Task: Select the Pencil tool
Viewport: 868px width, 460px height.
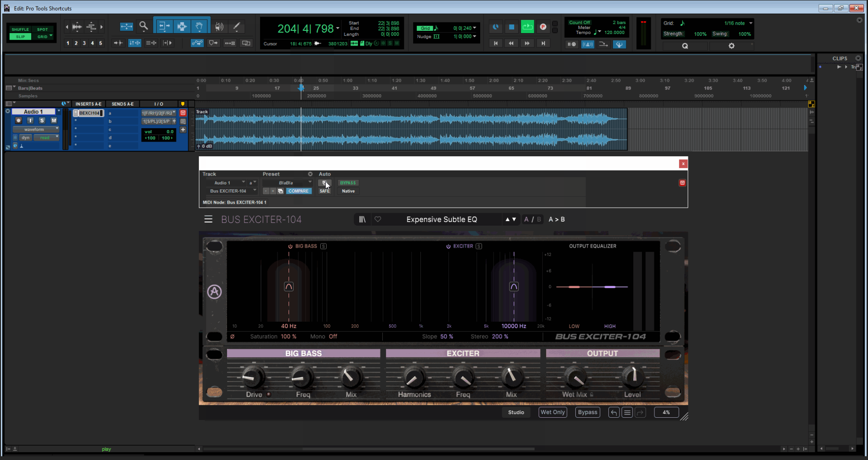Action: (237, 27)
